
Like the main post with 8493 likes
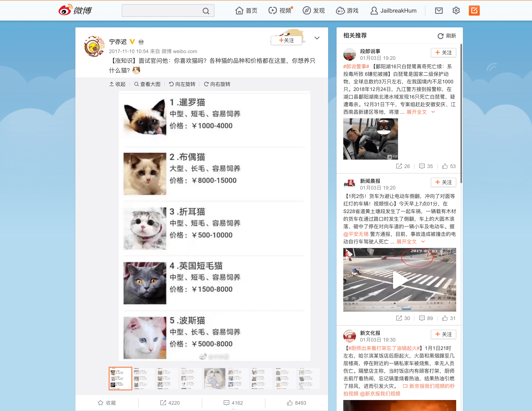297,403
